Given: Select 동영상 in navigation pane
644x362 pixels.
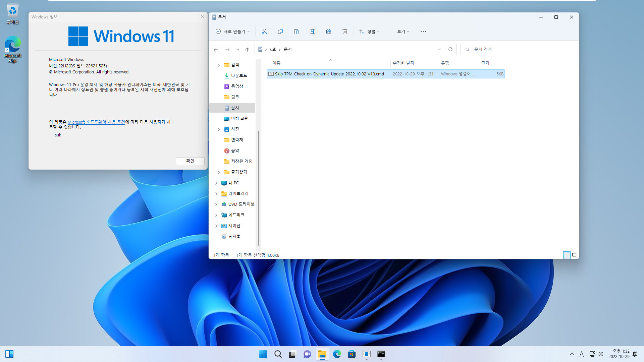Looking at the screenshot, I should pos(233,86).
